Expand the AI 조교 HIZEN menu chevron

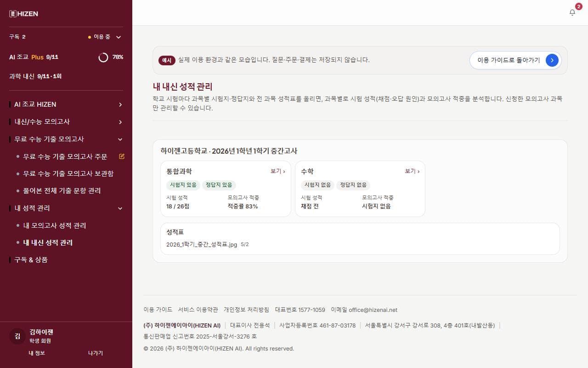[x=120, y=104]
